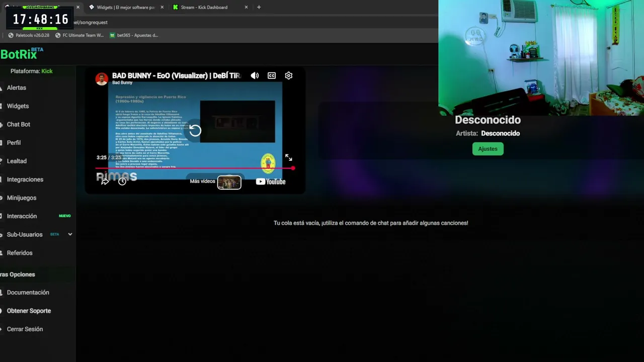Close the Widgets browser tab
This screenshot has width=644, height=362.
tap(162, 7)
